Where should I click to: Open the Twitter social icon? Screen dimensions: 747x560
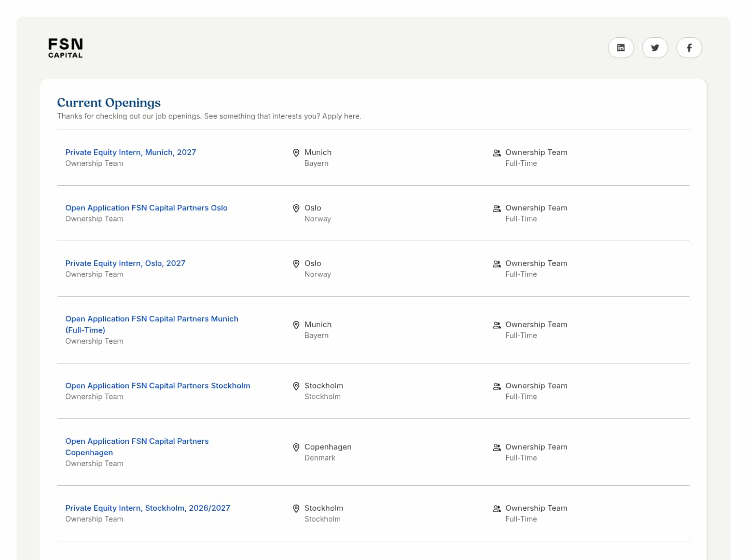click(655, 48)
